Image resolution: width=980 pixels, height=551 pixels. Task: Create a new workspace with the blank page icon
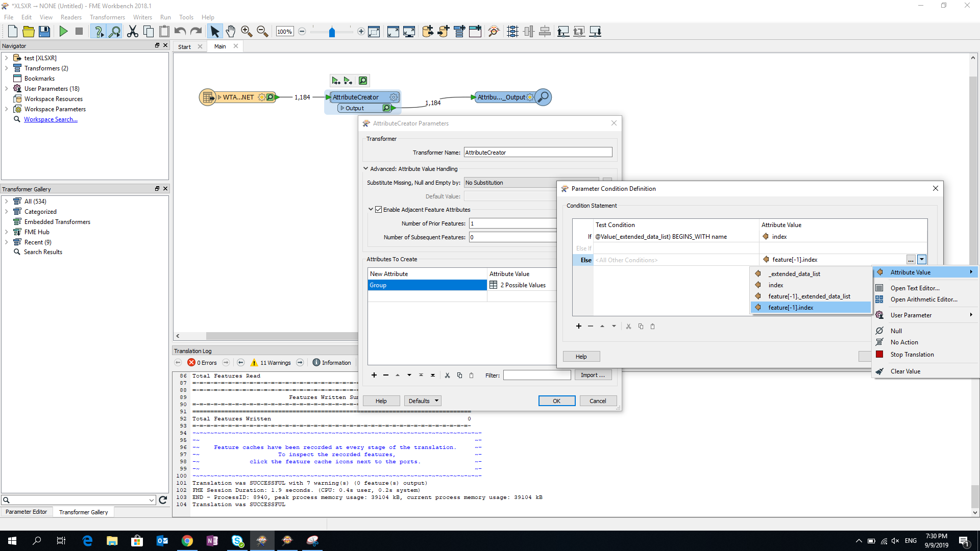[13, 32]
